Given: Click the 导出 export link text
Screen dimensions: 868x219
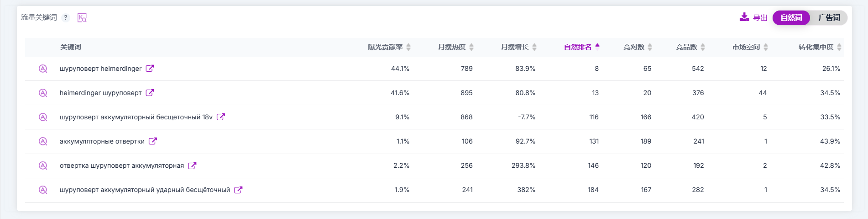Looking at the screenshot, I should click(x=760, y=18).
